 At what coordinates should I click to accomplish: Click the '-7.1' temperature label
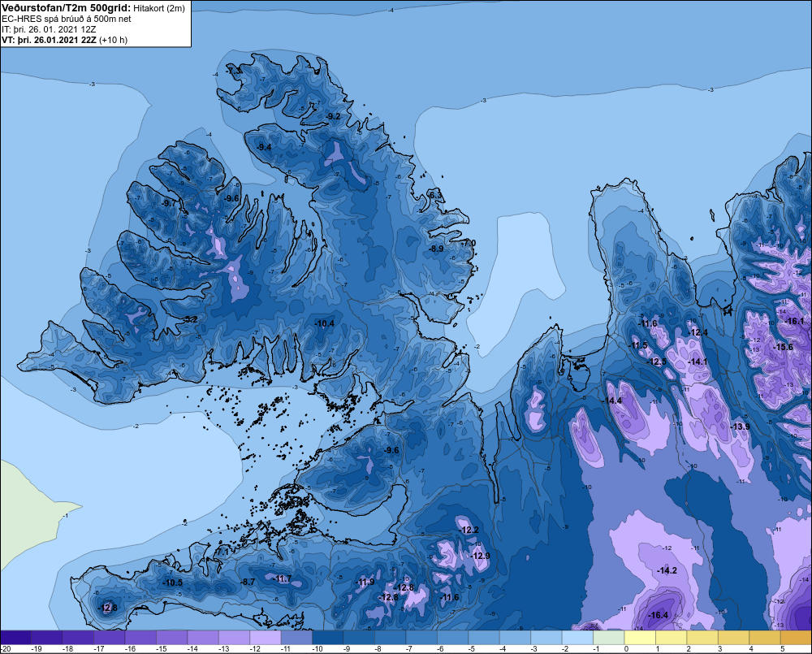click(222, 552)
